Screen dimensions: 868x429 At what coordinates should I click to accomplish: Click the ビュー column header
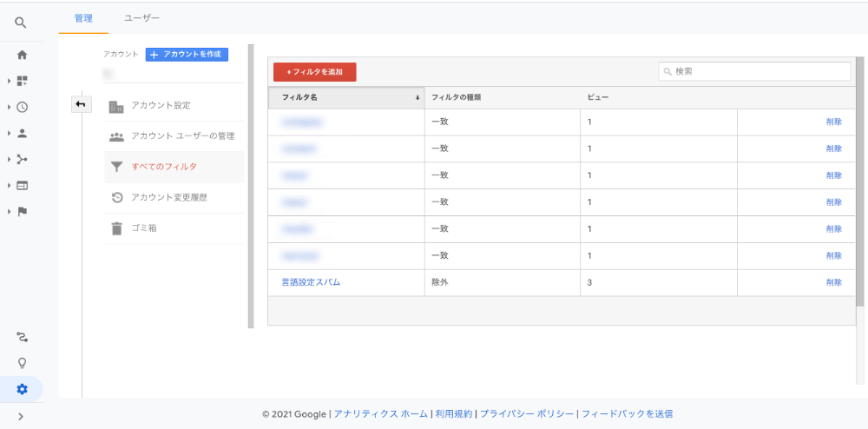pos(598,97)
